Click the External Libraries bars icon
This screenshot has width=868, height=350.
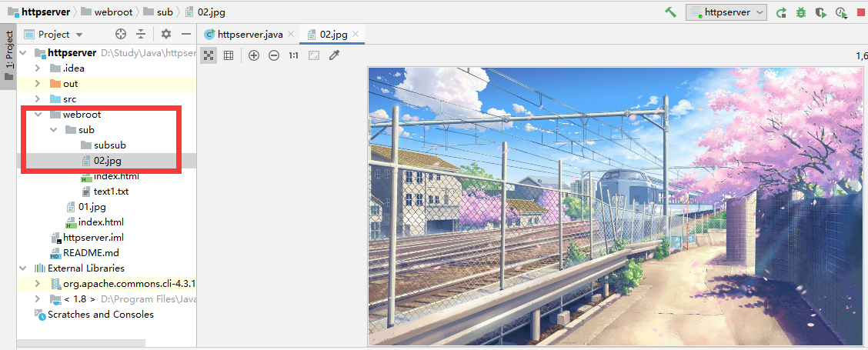pos(40,268)
